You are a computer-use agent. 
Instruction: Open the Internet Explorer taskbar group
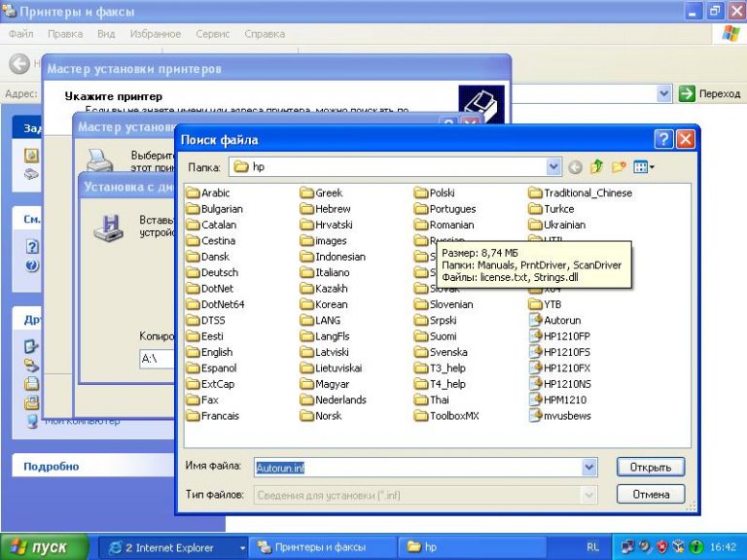[173, 547]
